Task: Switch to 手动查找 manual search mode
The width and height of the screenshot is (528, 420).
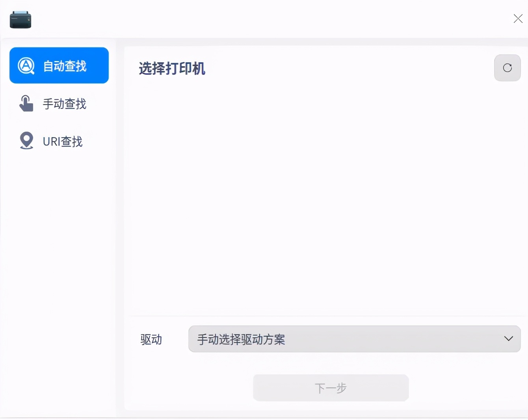Action: 59,103
